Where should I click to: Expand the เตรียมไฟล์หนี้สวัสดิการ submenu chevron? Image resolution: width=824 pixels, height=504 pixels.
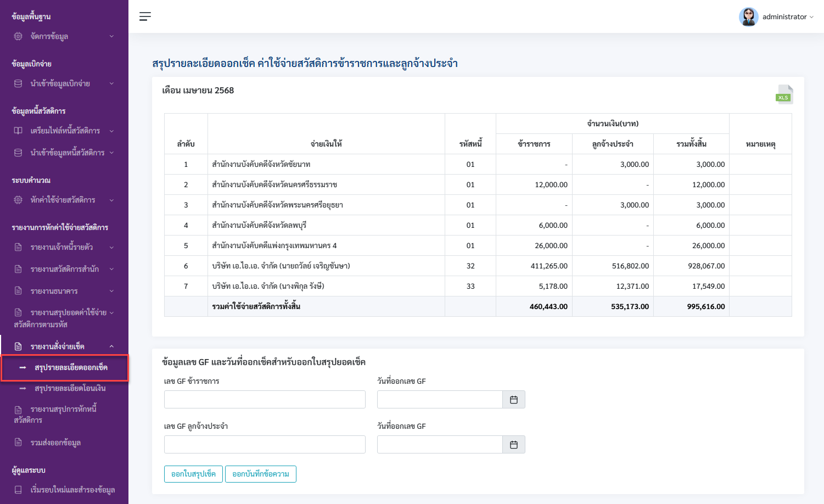tap(111, 131)
